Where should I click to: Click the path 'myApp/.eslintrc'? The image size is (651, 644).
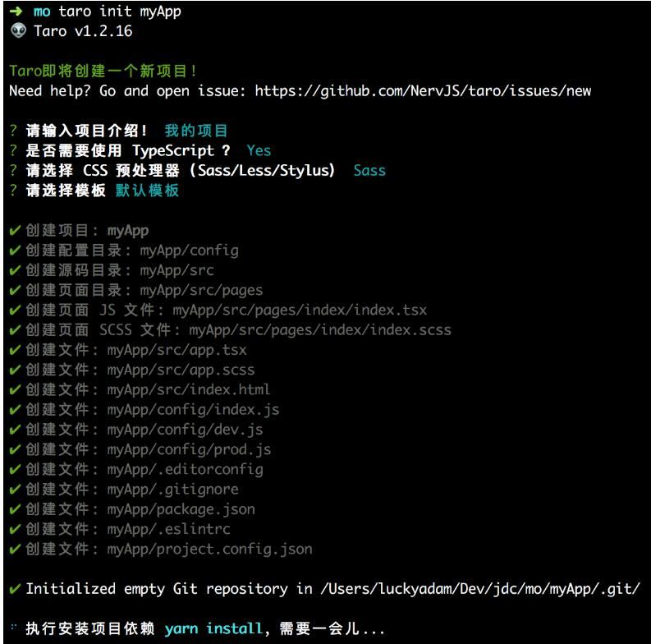(x=168, y=529)
